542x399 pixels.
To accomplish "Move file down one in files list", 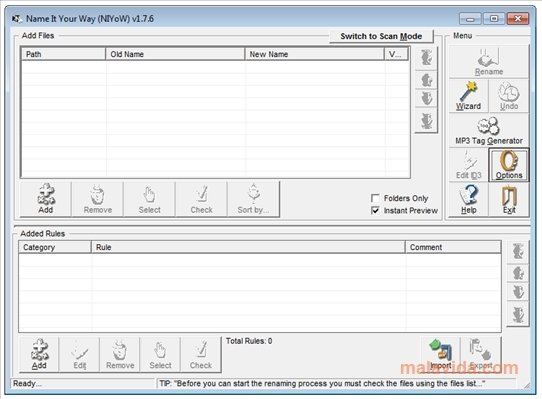I will [426, 99].
